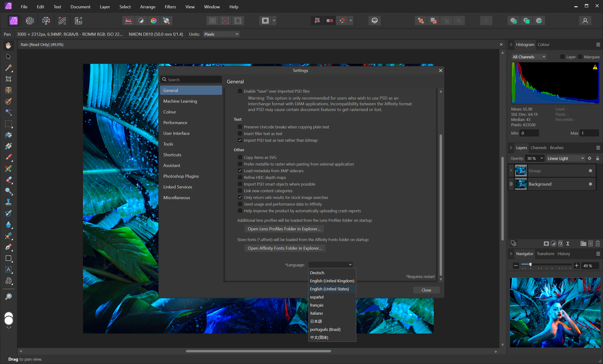Screen dimensions: 603x364
Task: Open the Account profile icon
Action: pyautogui.click(x=585, y=20)
